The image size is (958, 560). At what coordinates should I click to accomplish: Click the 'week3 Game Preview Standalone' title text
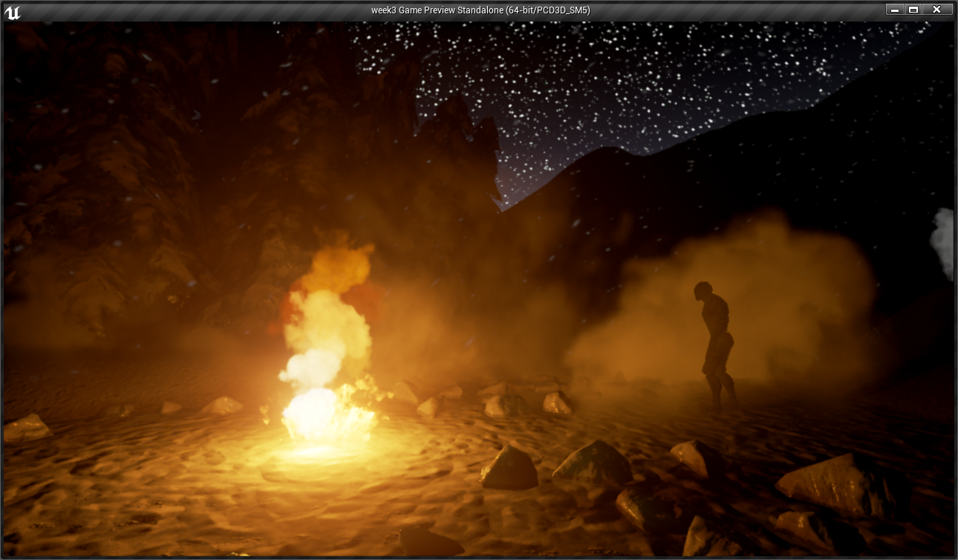(x=480, y=10)
